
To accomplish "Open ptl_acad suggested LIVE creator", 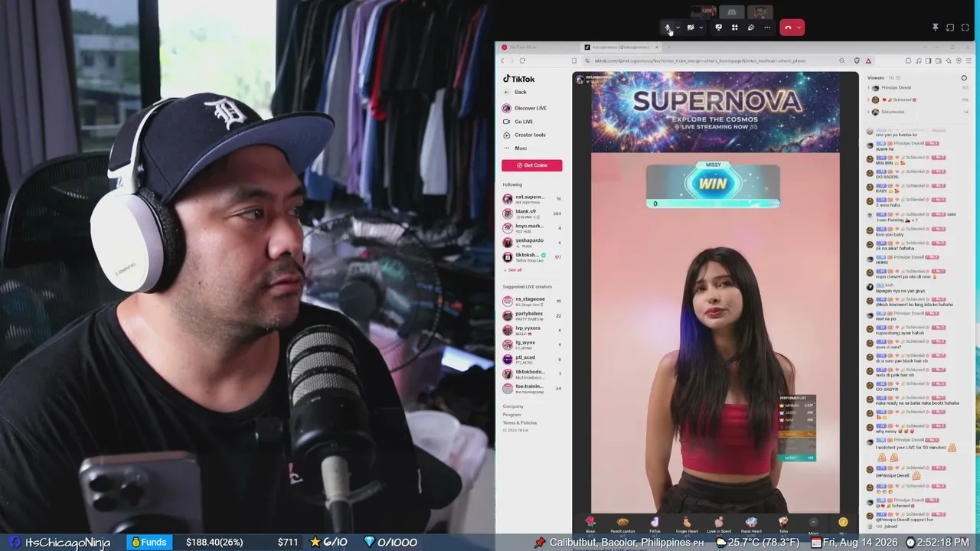I will tap(532, 359).
